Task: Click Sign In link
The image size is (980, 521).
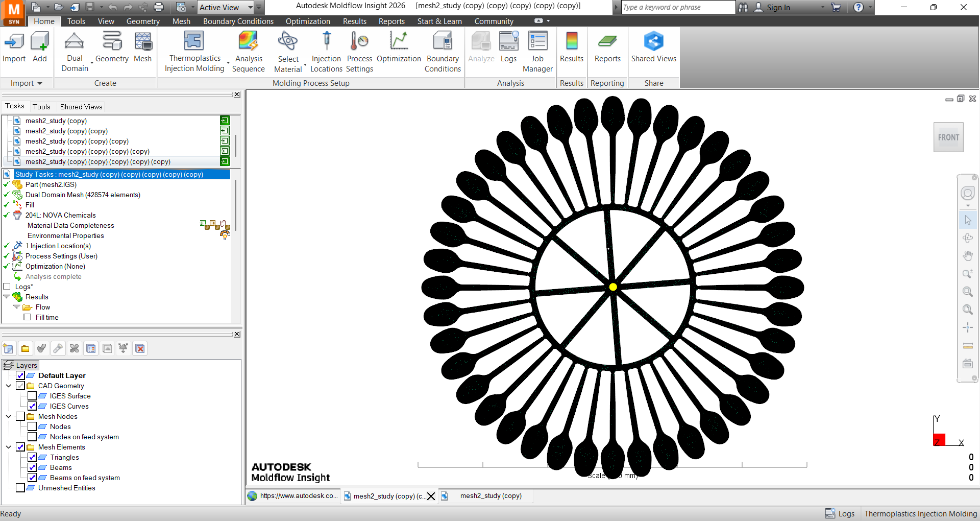Action: pyautogui.click(x=778, y=7)
